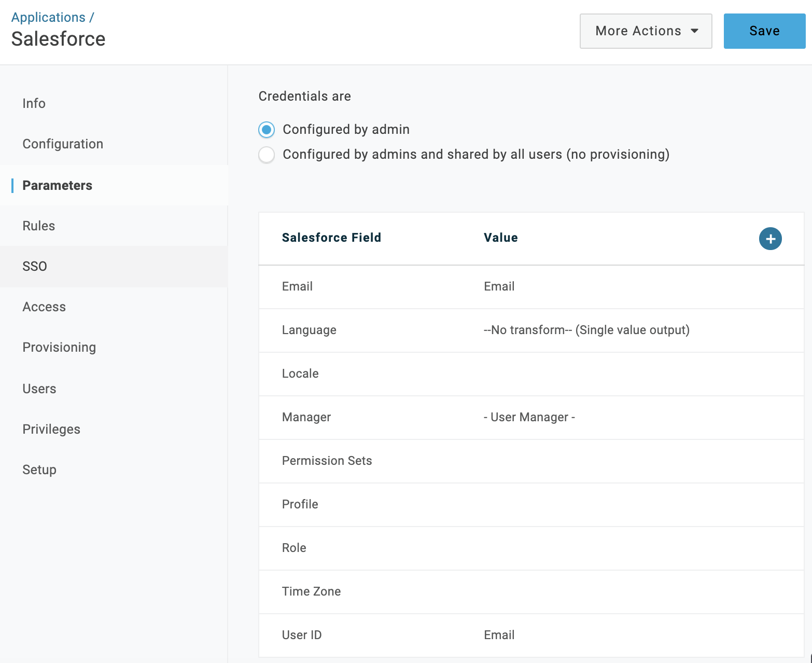This screenshot has width=812, height=663.
Task: Open the Access tab
Action: (x=114, y=307)
